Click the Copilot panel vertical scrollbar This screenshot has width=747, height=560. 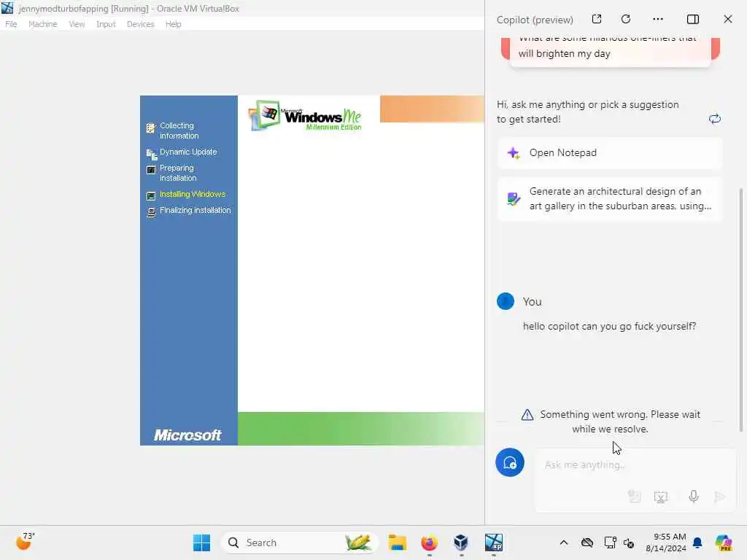[740, 309]
